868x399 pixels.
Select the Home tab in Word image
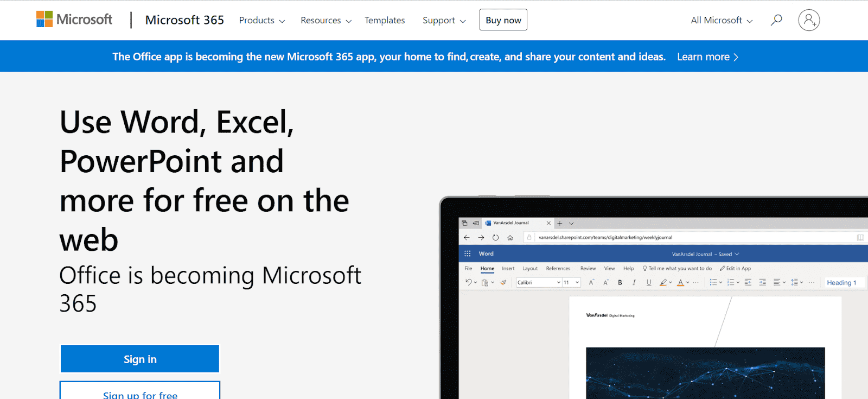(x=487, y=268)
